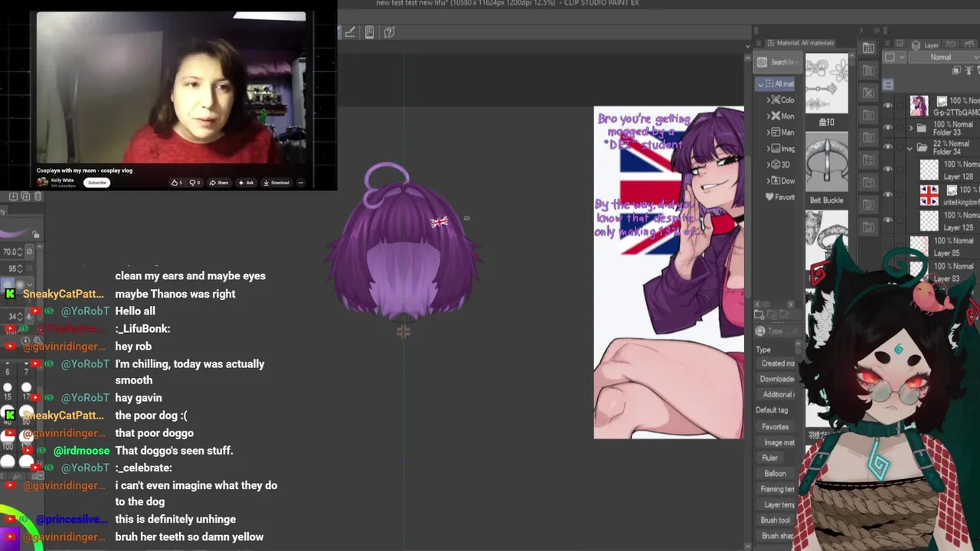Click the Download button under the video
980x551 pixels.
point(276,183)
